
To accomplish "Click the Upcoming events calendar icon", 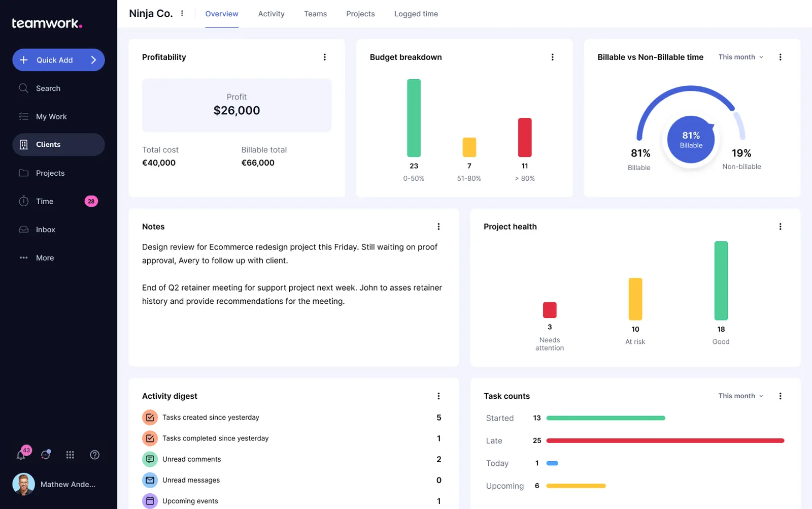I will 150,500.
